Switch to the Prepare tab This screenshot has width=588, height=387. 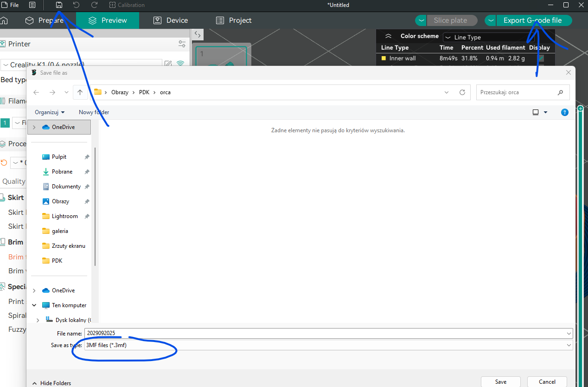pos(44,20)
